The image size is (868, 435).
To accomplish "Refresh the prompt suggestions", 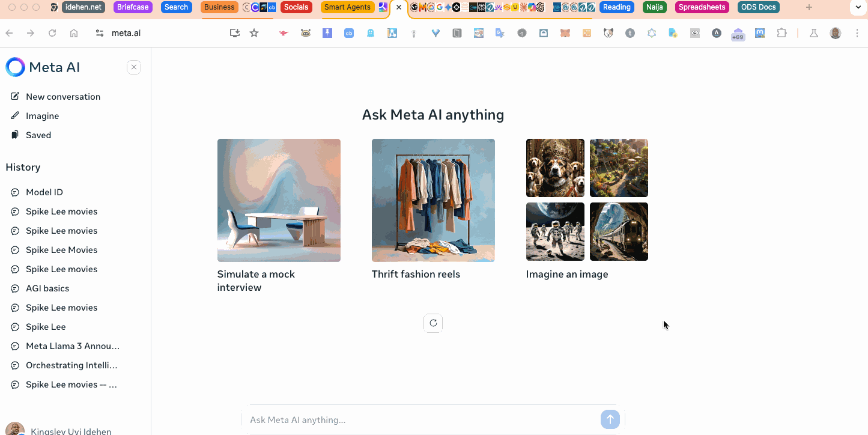I will (433, 323).
